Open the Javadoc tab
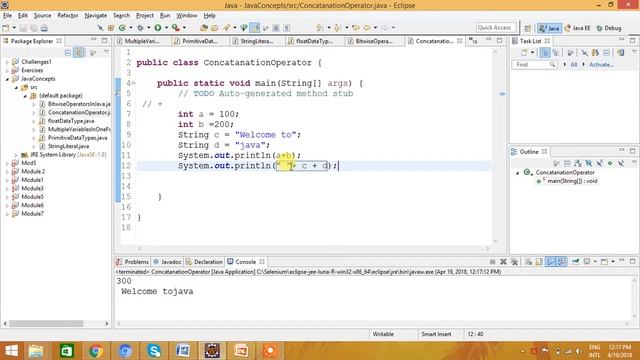This screenshot has width=640, height=360. click(x=167, y=262)
